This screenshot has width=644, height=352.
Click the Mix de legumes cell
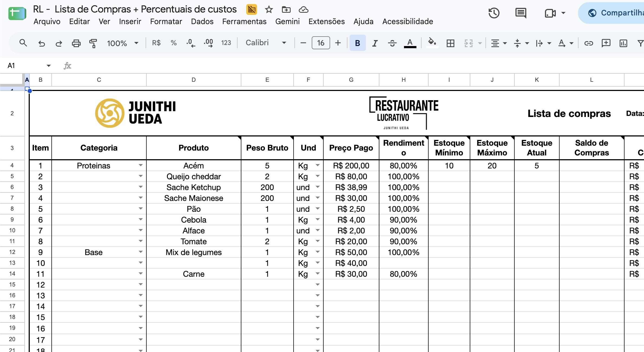[193, 252]
